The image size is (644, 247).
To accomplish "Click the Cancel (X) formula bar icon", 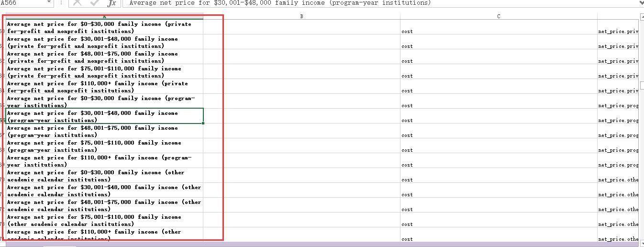I will click(78, 3).
